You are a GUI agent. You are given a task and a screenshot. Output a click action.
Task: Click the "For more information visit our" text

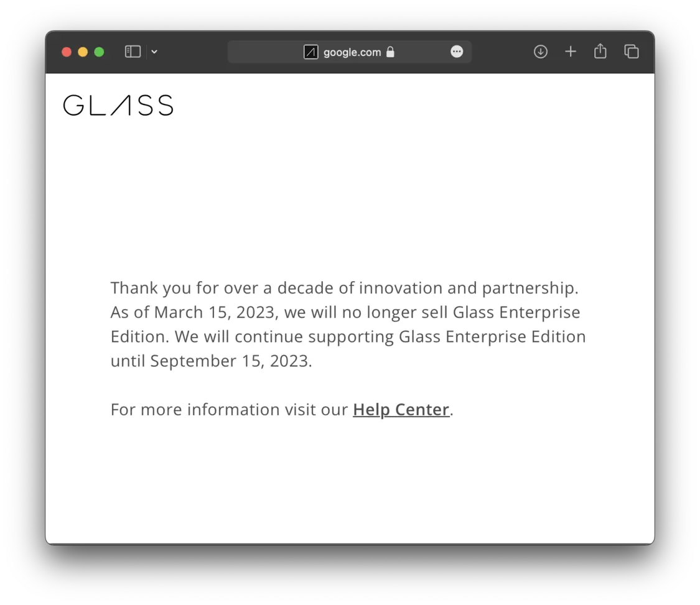tap(229, 410)
